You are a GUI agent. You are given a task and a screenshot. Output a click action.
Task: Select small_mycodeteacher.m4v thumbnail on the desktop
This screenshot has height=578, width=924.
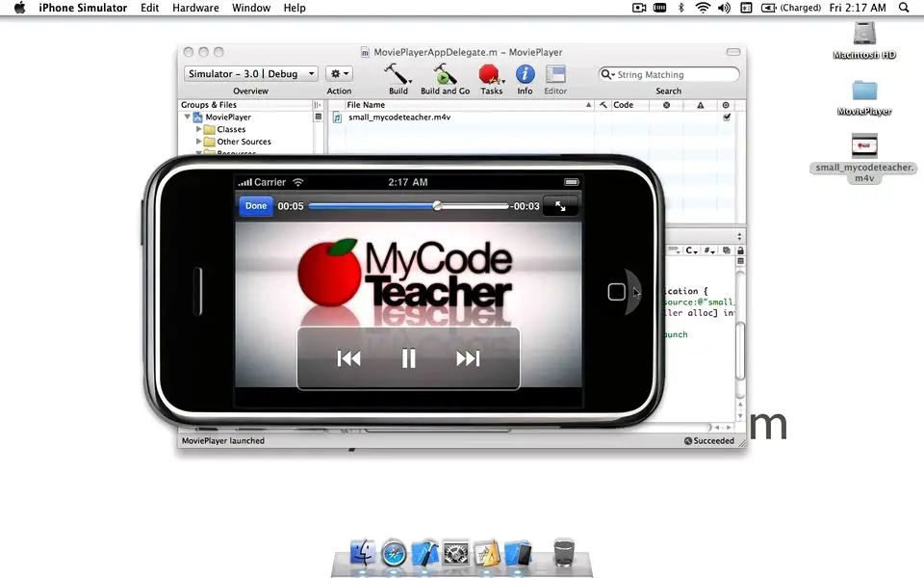coord(864,145)
